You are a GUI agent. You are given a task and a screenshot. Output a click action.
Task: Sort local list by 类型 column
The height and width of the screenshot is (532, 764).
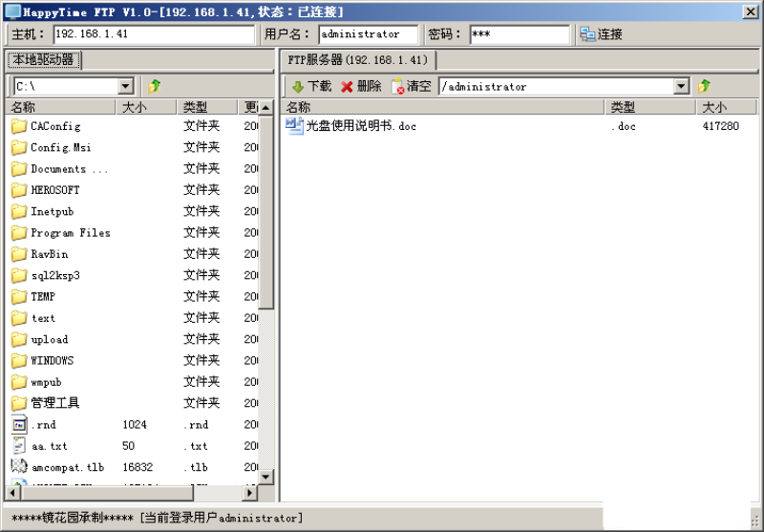pos(207,107)
